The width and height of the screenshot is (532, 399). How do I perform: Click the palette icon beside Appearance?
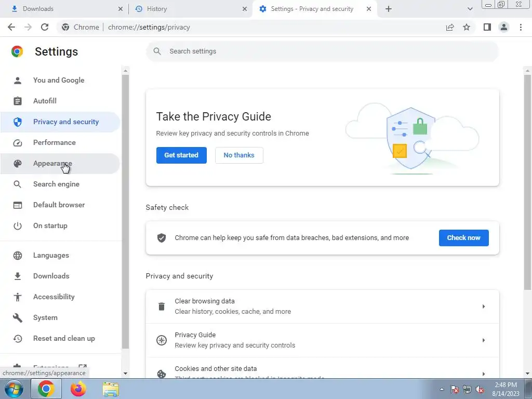(17, 164)
